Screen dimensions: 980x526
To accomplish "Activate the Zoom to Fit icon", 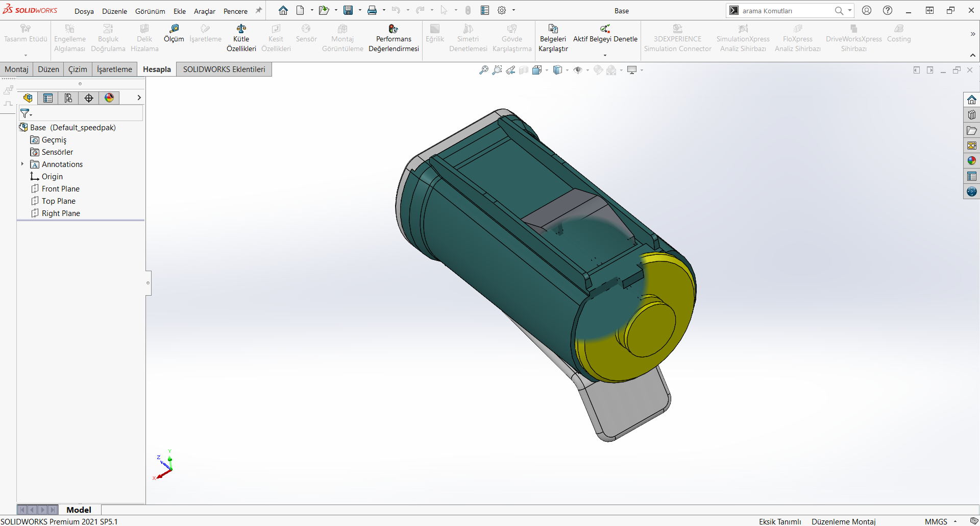I will [483, 70].
